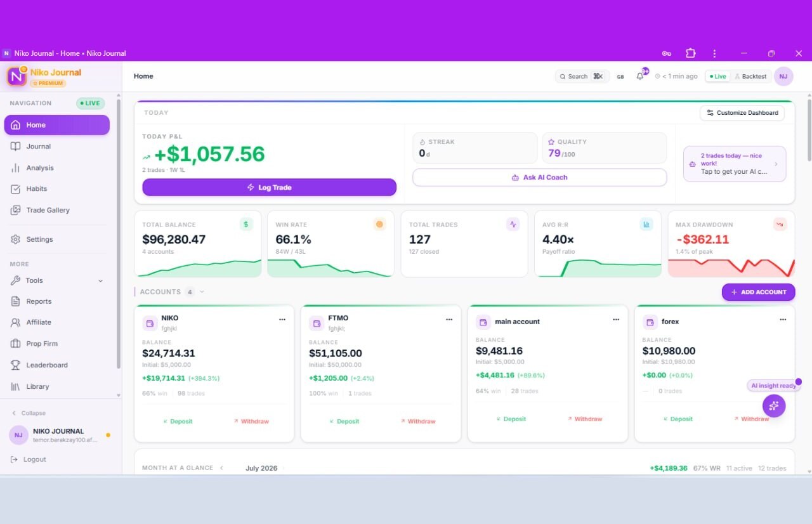Withdraw from the FTMO account
This screenshot has width=812, height=524.
coord(418,421)
